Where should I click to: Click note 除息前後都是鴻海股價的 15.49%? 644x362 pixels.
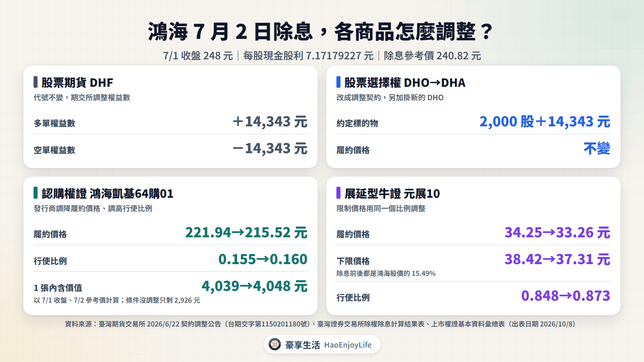tap(386, 274)
